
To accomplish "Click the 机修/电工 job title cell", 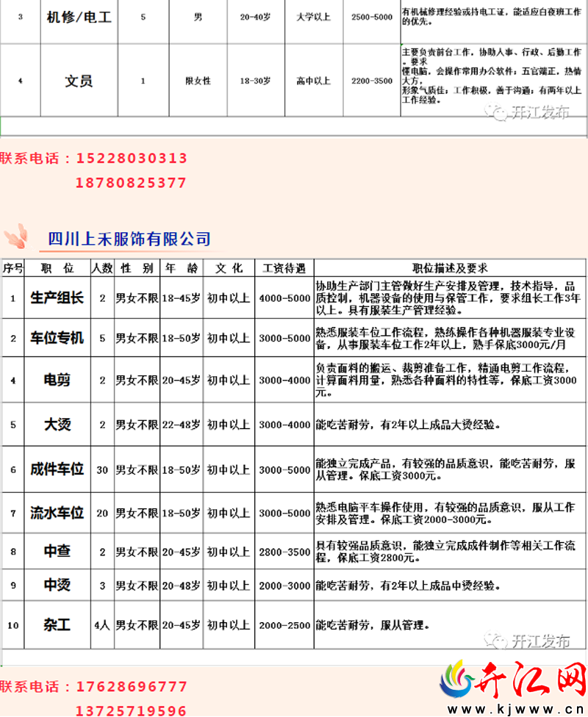I will pyautogui.click(x=79, y=18).
